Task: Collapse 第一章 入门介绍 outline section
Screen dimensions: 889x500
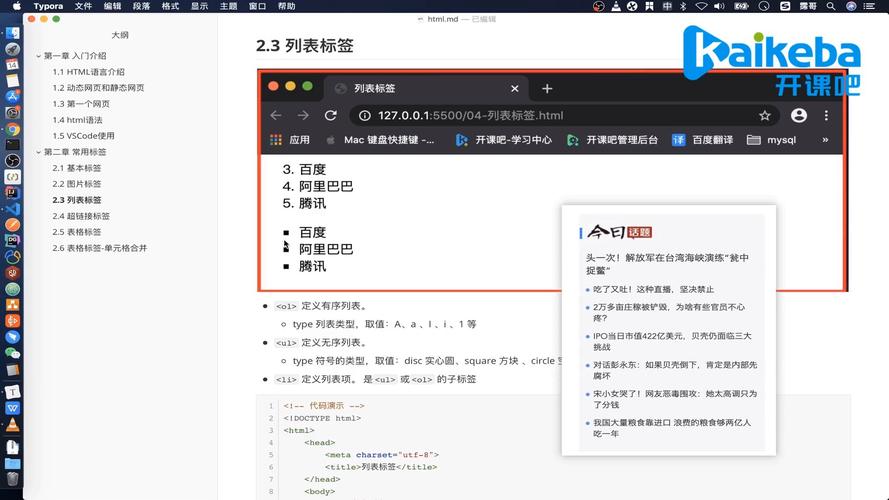Action: click(x=39, y=56)
